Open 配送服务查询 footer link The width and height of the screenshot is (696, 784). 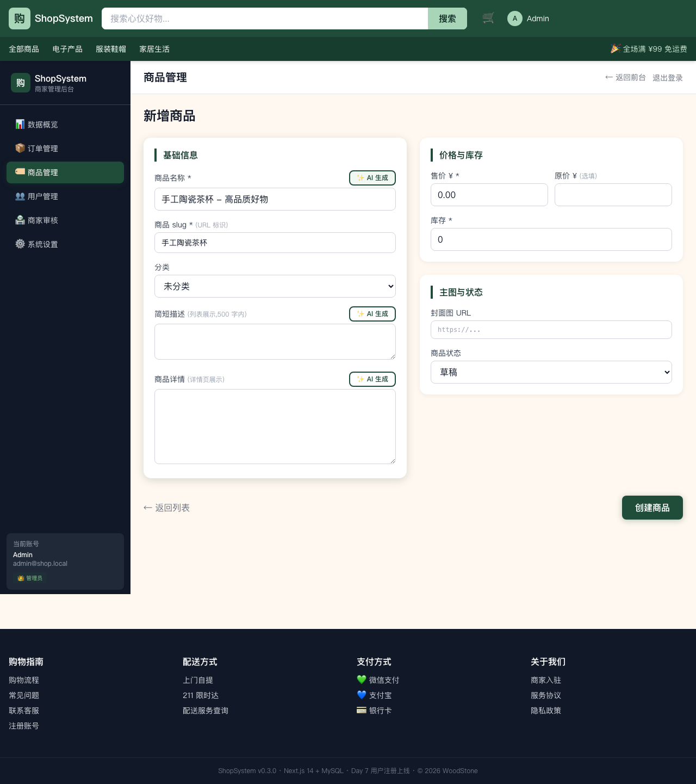pos(206,711)
